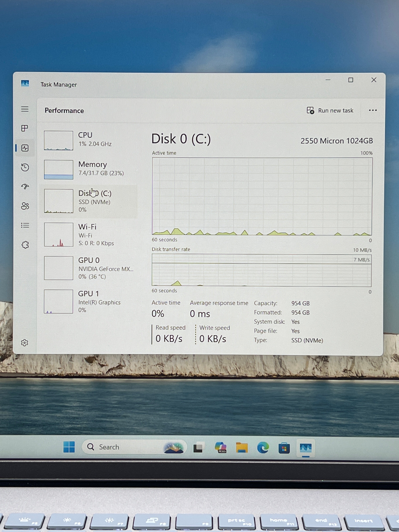Select GPU 0 NVIDIA GeForce item
This screenshot has width=399, height=532.
[x=89, y=268]
